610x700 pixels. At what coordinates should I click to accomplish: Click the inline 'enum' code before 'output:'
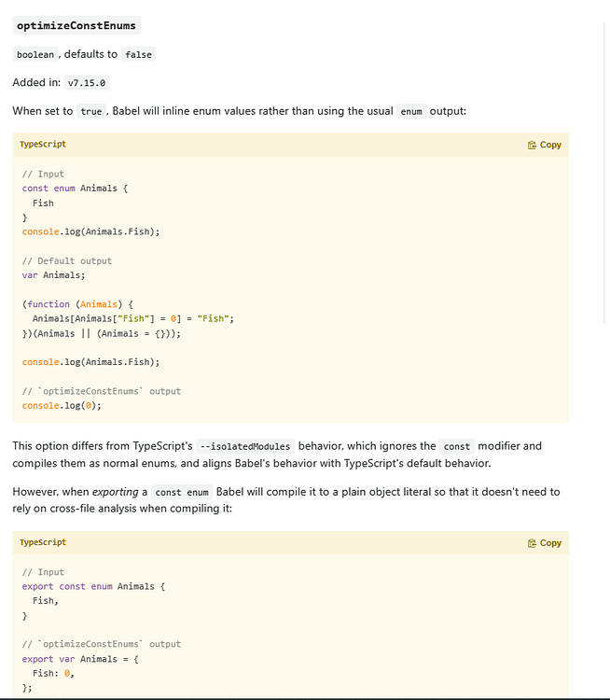(x=410, y=111)
